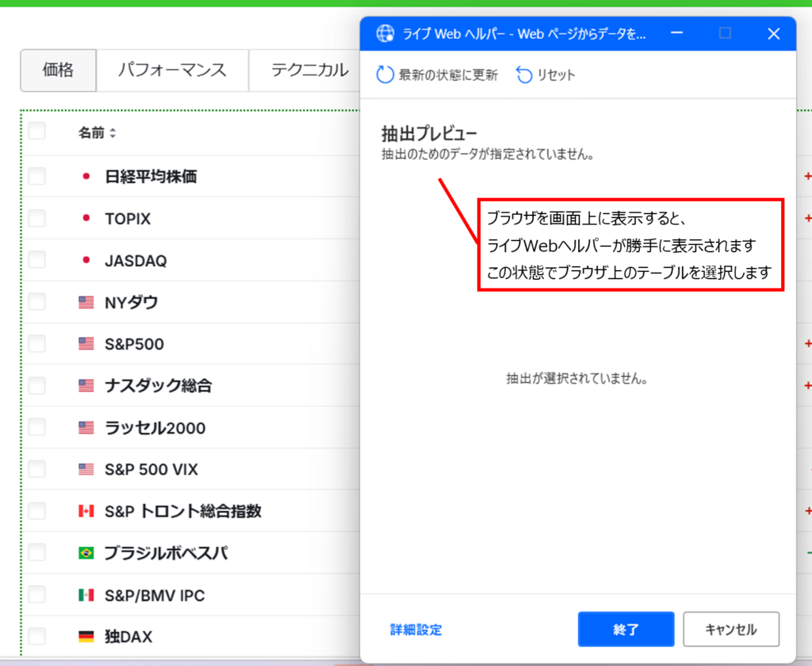This screenshot has height=666, width=812.
Task: Switch to the 価格 tab
Action: 58,70
